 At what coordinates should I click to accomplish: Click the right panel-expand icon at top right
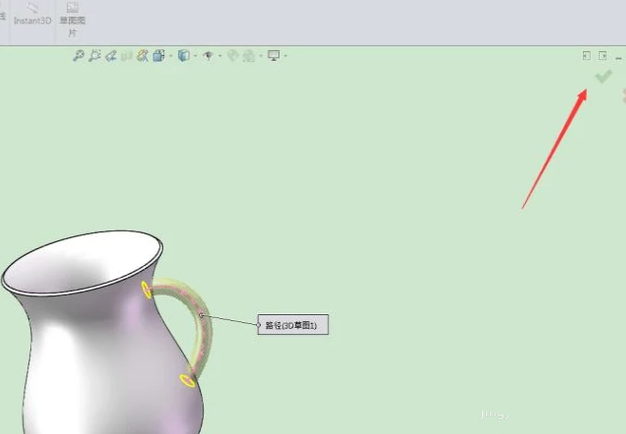click(x=602, y=55)
